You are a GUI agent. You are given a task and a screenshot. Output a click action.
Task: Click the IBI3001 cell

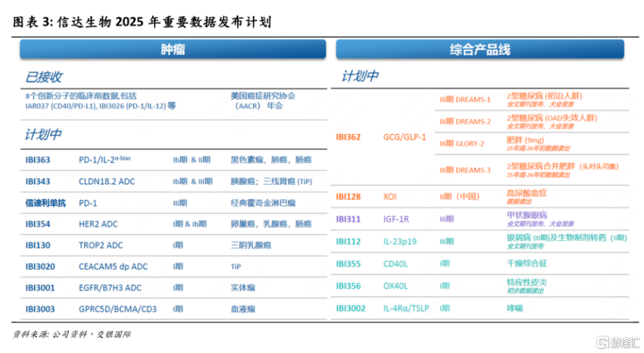click(x=40, y=288)
